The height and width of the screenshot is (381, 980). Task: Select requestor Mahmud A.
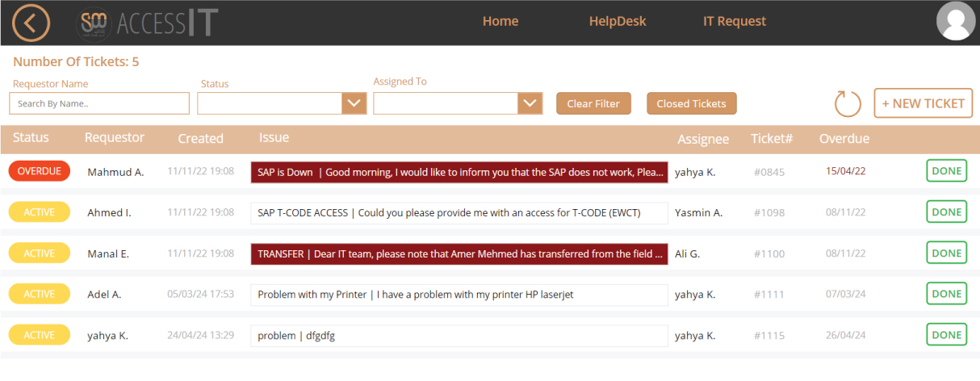[115, 172]
